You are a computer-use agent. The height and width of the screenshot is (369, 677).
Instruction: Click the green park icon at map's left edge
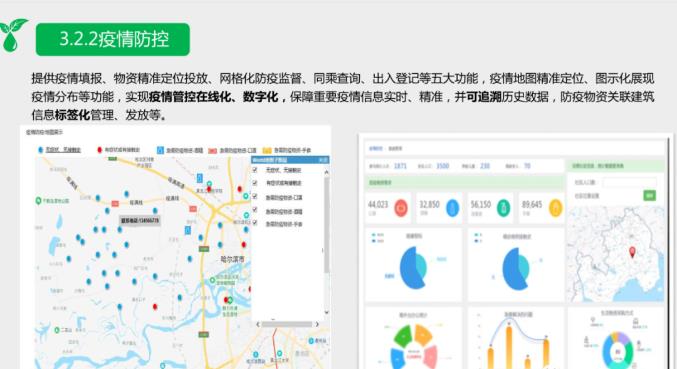point(38,201)
